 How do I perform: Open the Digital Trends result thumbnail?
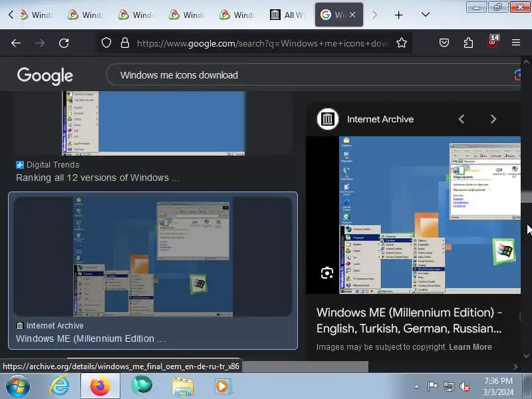(x=154, y=124)
